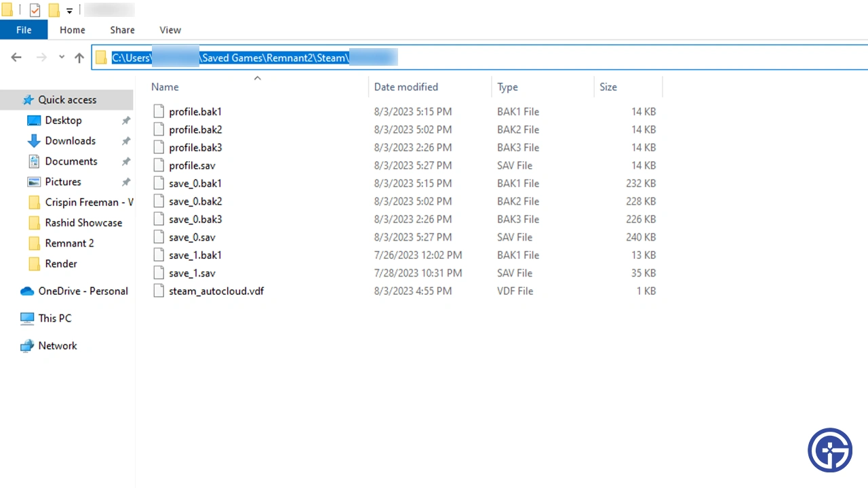The height and width of the screenshot is (488, 868).
Task: Click the 240 KB size of save_0.sav
Action: [641, 237]
